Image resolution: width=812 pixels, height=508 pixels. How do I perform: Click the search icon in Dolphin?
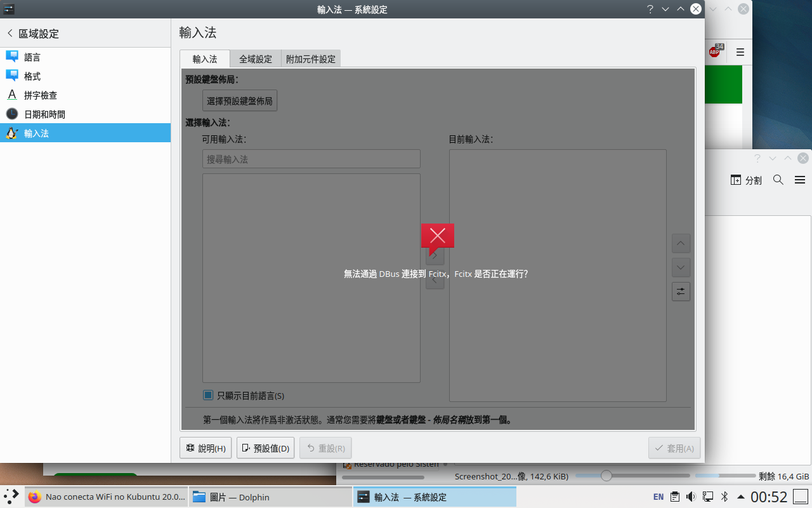tap(778, 180)
